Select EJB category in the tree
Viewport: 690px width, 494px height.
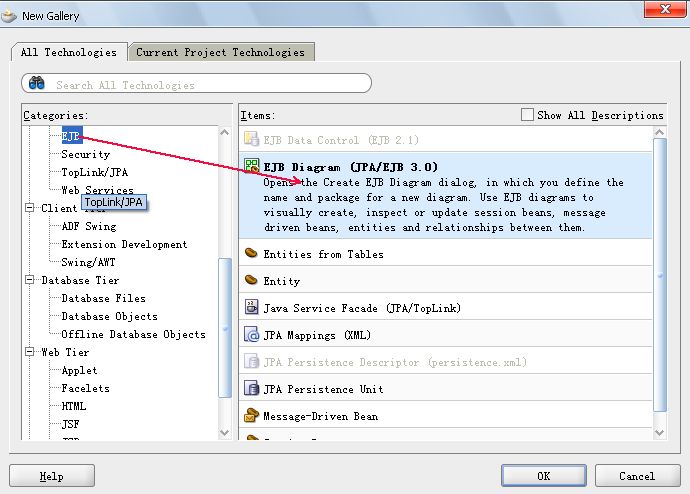pos(71,135)
